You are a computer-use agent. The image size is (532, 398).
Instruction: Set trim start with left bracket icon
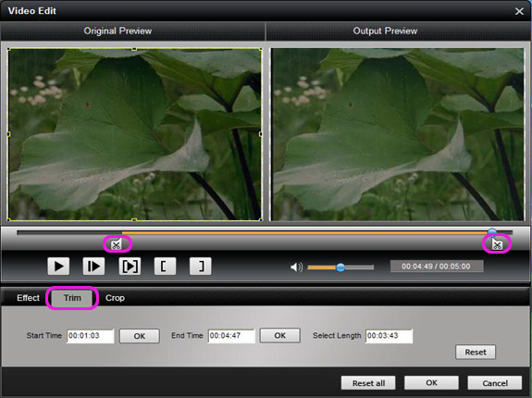pos(165,267)
